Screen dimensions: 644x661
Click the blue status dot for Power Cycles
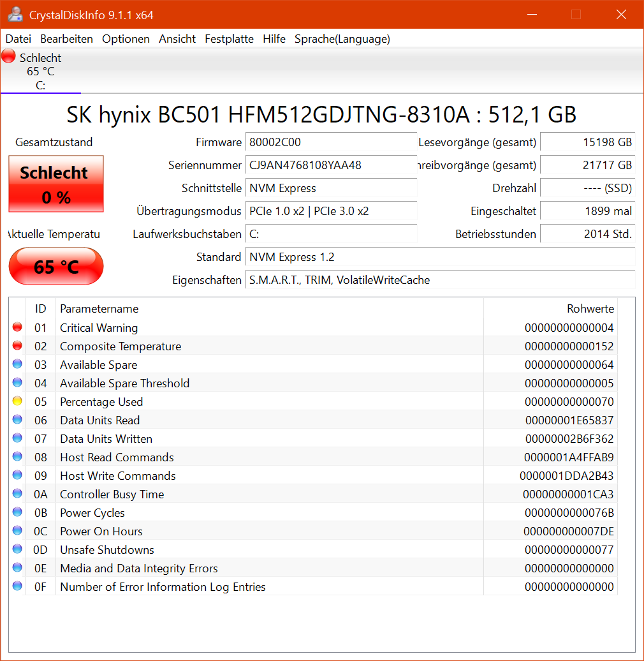(x=17, y=512)
